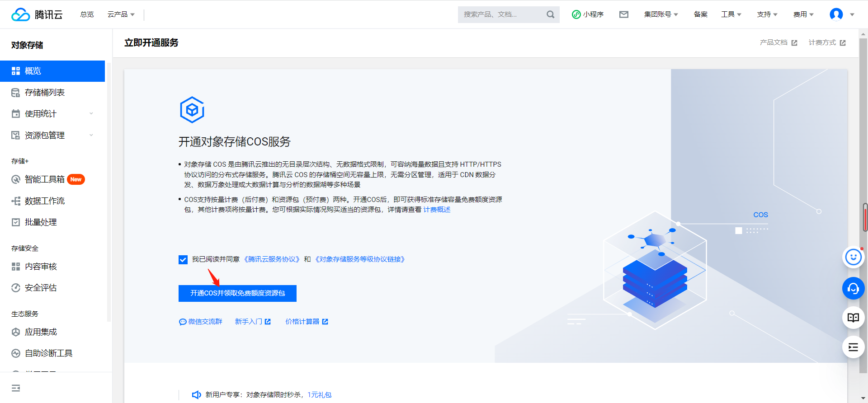Click the 应用集成 icon
The height and width of the screenshot is (403, 868).
click(x=16, y=332)
